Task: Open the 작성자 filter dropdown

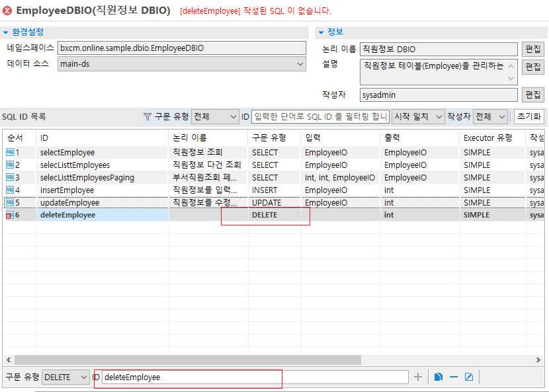Action: coord(501,117)
